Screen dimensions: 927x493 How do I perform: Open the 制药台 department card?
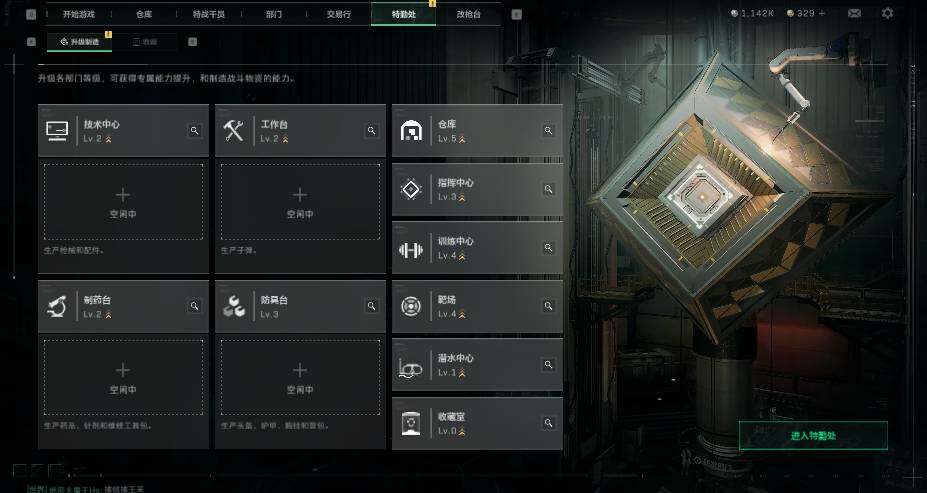pos(124,307)
